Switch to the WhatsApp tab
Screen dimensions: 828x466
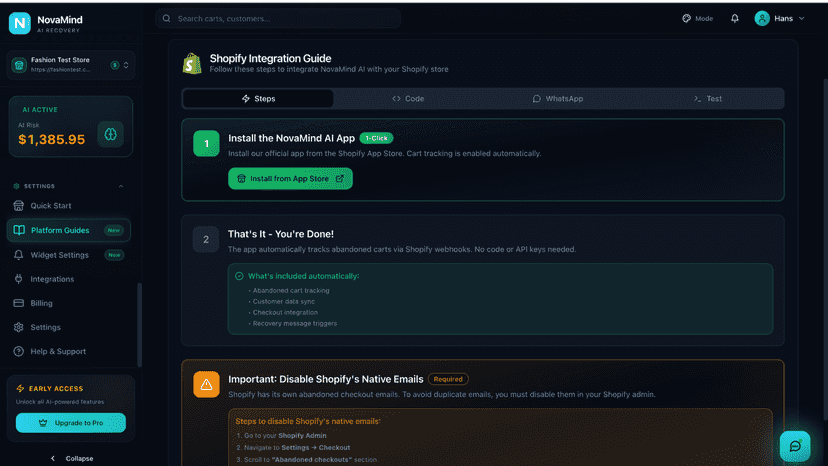tap(558, 99)
